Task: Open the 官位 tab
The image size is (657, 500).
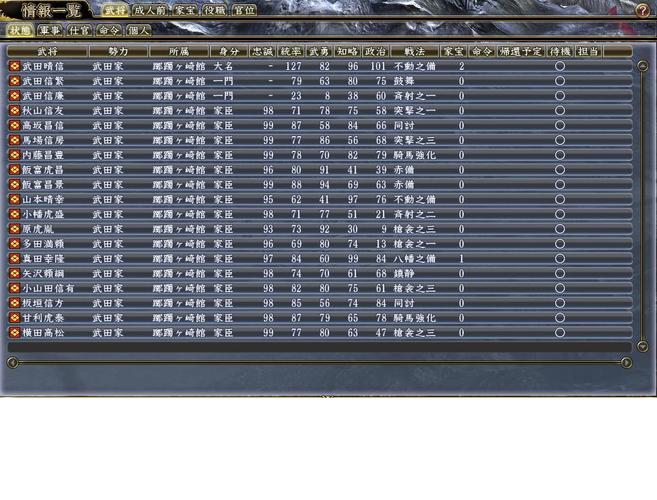Action: (x=243, y=10)
